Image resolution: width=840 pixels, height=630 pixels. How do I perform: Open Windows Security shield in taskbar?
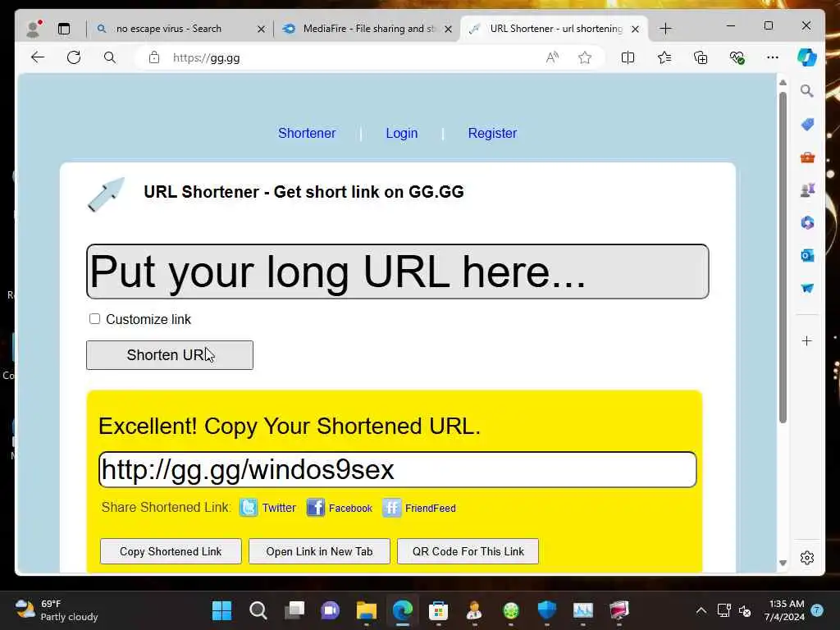point(547,610)
